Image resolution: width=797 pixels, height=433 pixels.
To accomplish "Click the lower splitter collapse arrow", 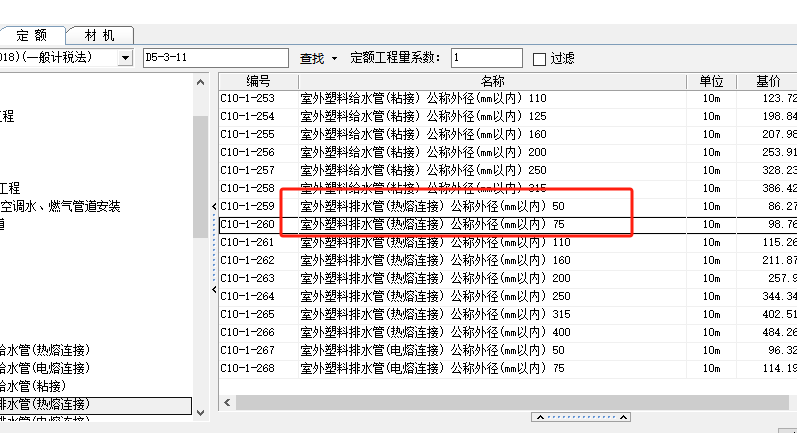I will (x=214, y=290).
